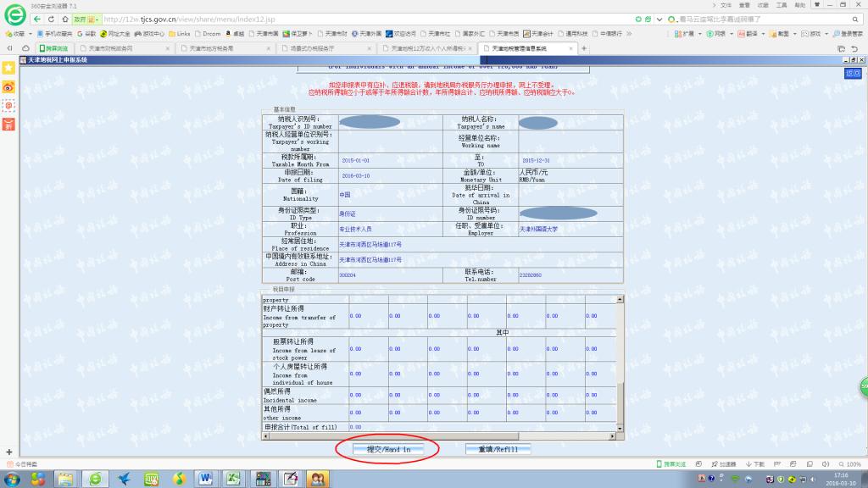Expand the 游戏 games dropdown
The height and width of the screenshot is (488, 868).
coord(826,34)
